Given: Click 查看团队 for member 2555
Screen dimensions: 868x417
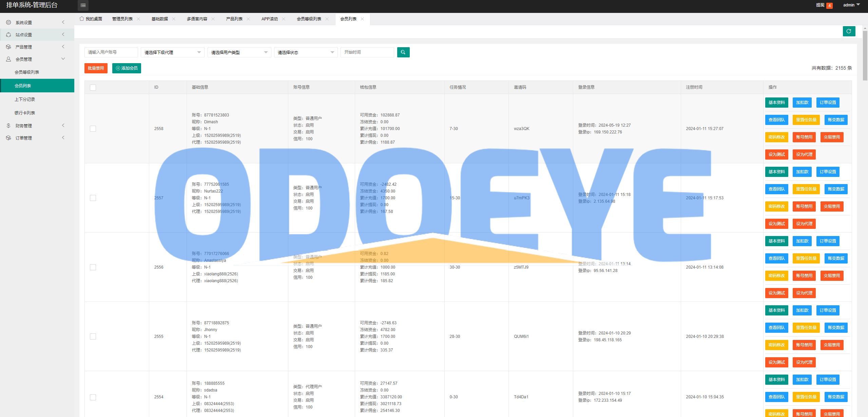Looking at the screenshot, I should tap(776, 328).
